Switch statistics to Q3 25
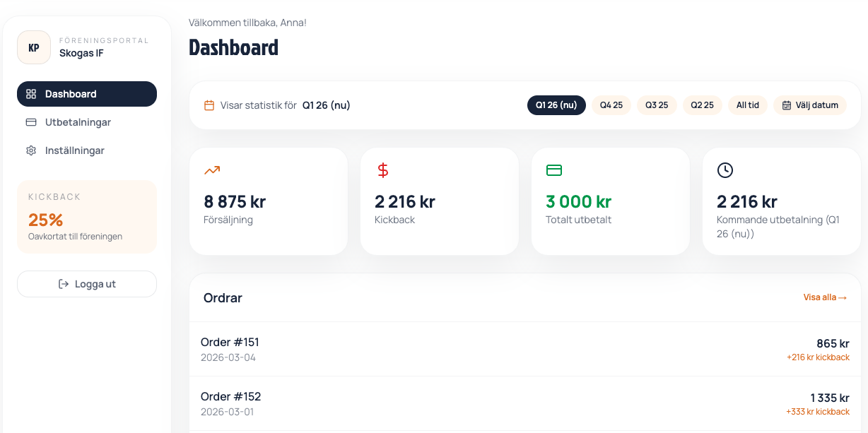Viewport: 868px width, 433px height. point(657,105)
